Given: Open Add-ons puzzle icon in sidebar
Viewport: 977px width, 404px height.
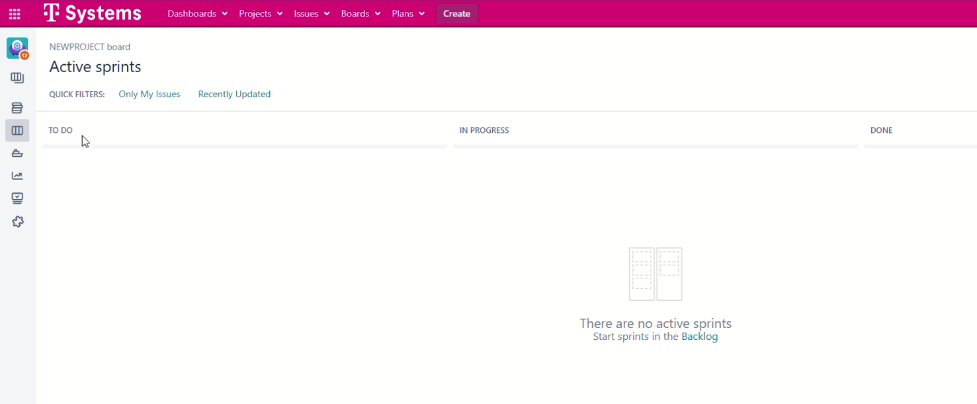Looking at the screenshot, I should pos(17,221).
